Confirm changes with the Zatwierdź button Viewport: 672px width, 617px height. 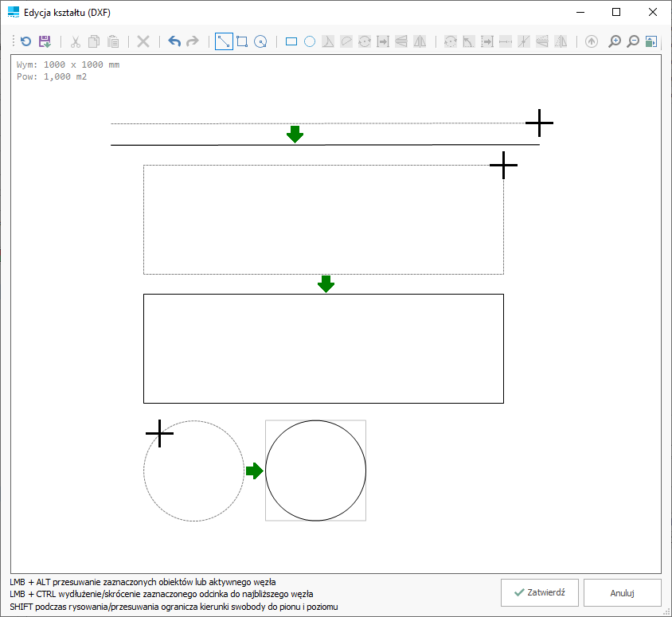540,592
